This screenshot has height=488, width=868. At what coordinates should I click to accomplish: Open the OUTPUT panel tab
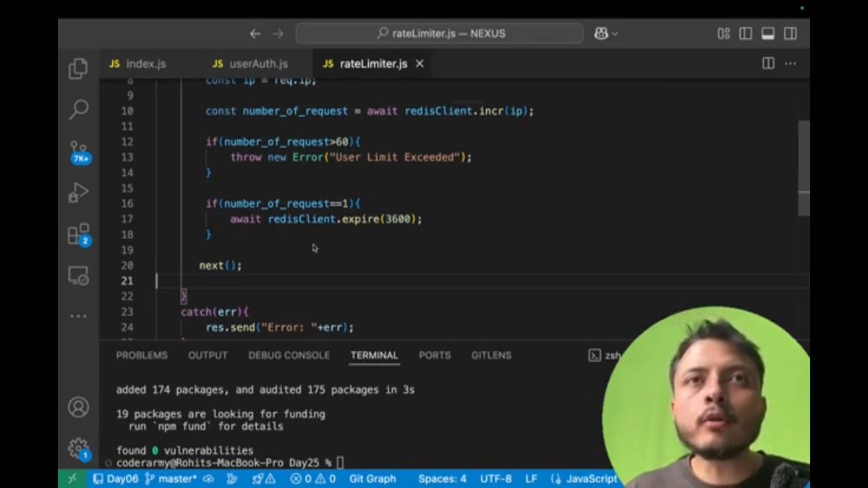click(x=208, y=355)
